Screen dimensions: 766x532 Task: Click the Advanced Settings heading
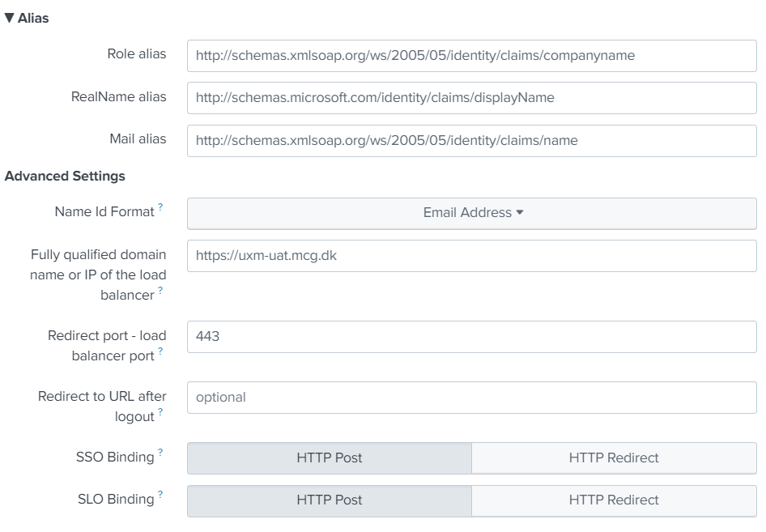coord(65,176)
